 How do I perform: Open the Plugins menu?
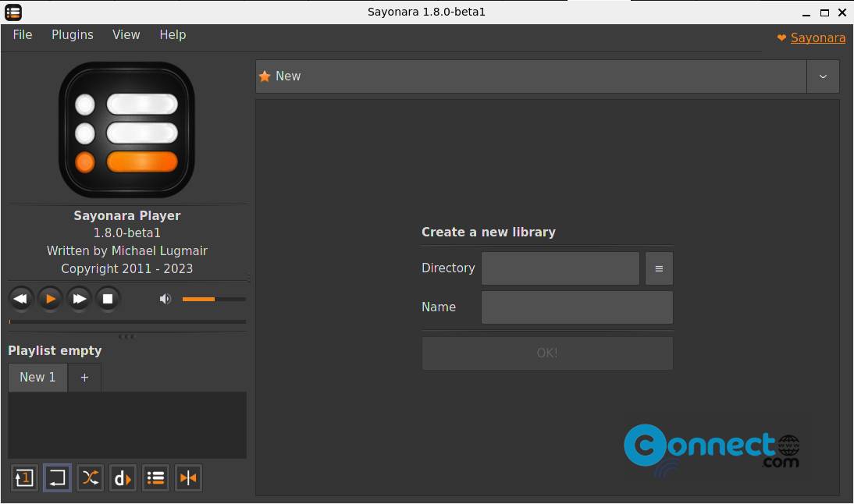73,35
